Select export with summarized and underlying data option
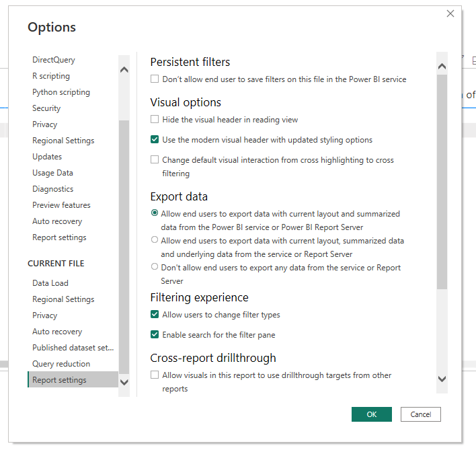Viewport: 476px width, 452px height. coord(155,239)
